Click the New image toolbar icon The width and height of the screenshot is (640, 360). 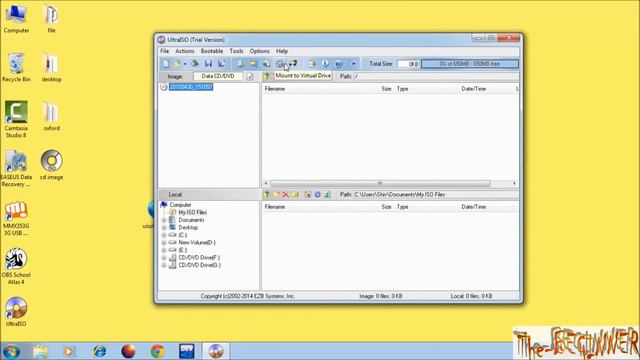click(x=166, y=64)
